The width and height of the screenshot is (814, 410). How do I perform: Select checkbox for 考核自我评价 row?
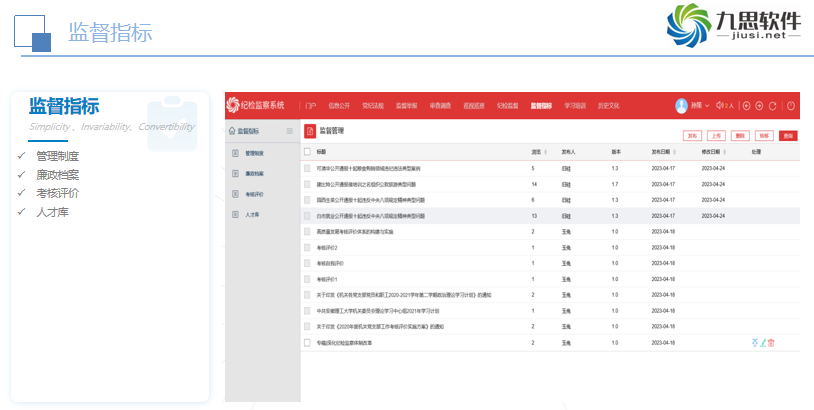tap(308, 263)
